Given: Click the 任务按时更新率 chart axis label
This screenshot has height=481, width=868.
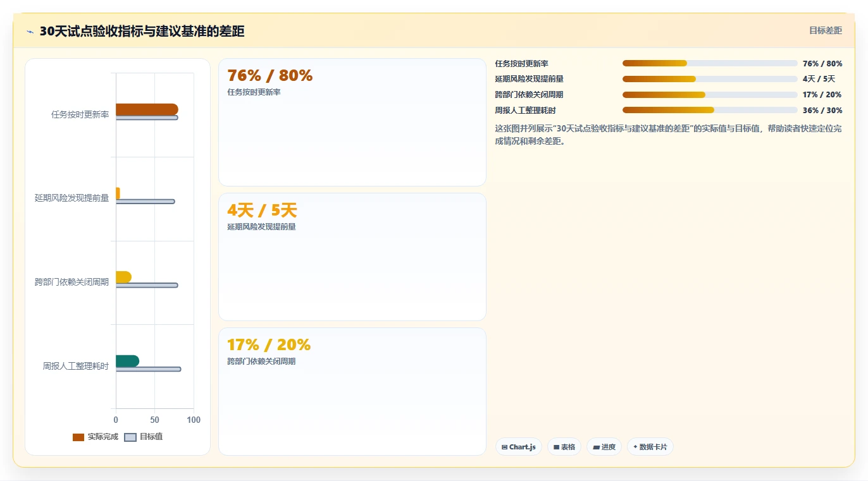Looking at the screenshot, I should pos(80,114).
